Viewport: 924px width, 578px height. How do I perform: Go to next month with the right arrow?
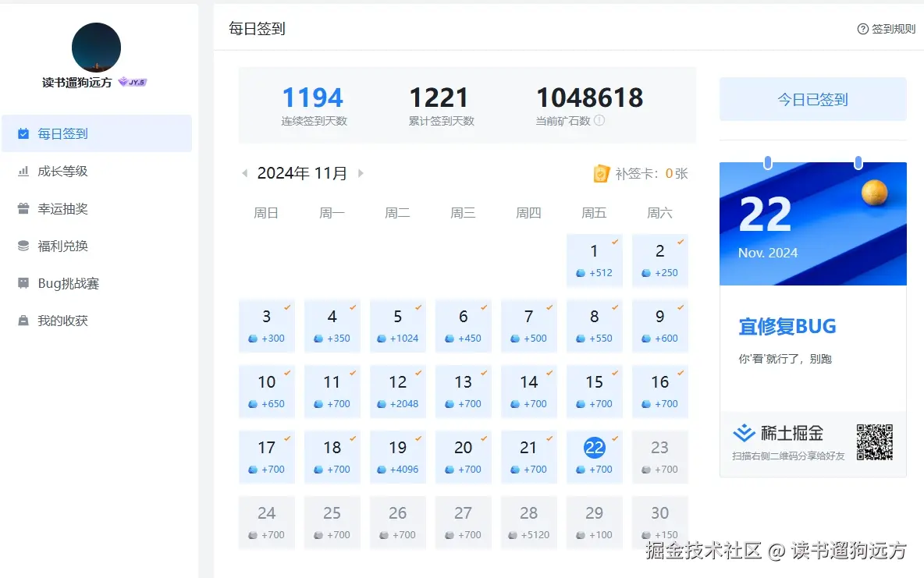pyautogui.click(x=361, y=173)
